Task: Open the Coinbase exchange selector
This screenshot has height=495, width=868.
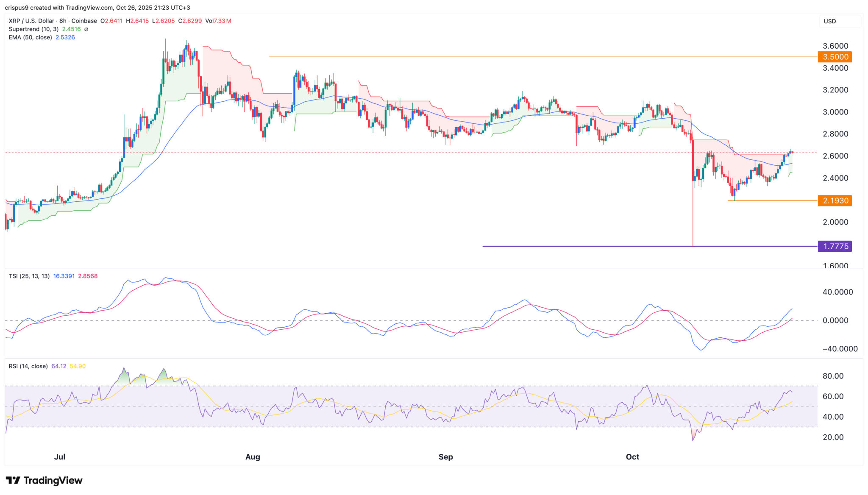Action: click(x=84, y=20)
